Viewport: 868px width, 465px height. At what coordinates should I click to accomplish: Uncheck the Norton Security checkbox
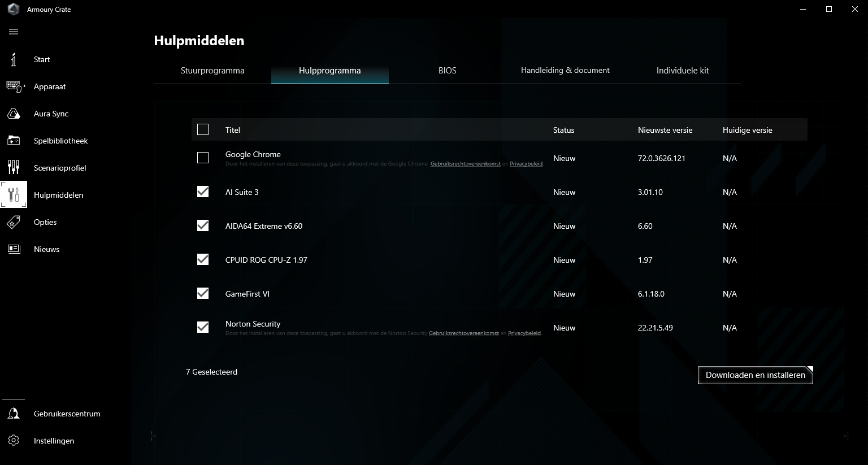(x=203, y=327)
